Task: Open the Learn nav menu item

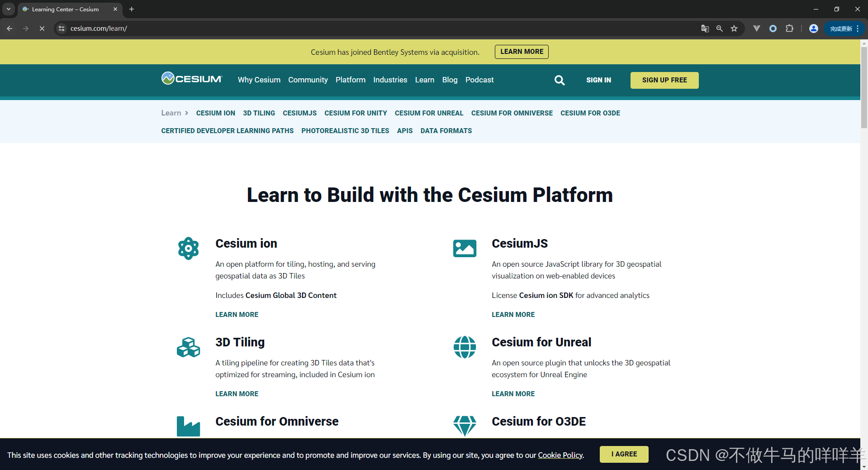Action: click(x=425, y=80)
